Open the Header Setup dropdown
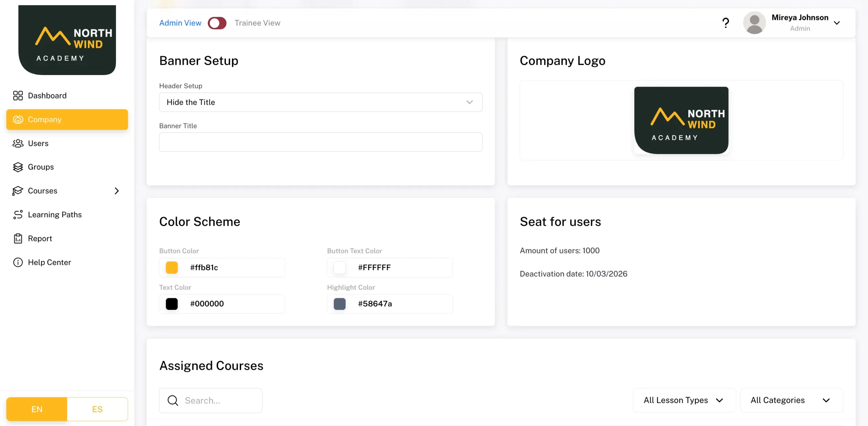Image resolution: width=868 pixels, height=426 pixels. (321, 102)
